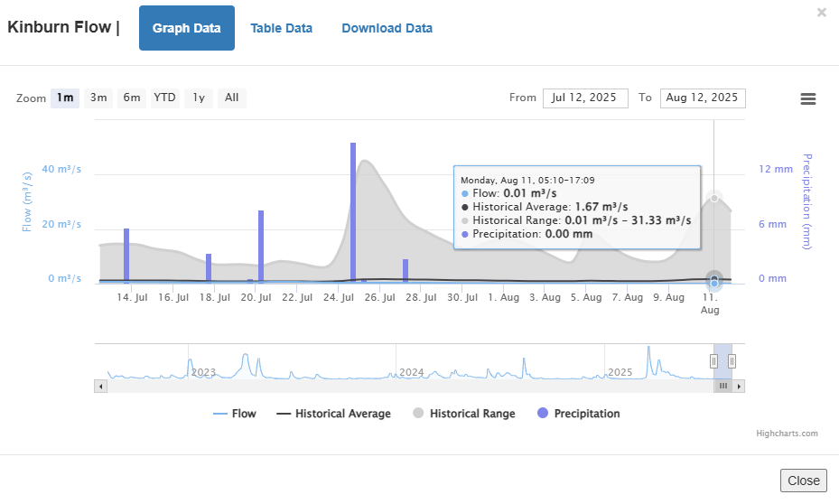
Task: Switch to the Table Data tab
Action: (x=281, y=28)
